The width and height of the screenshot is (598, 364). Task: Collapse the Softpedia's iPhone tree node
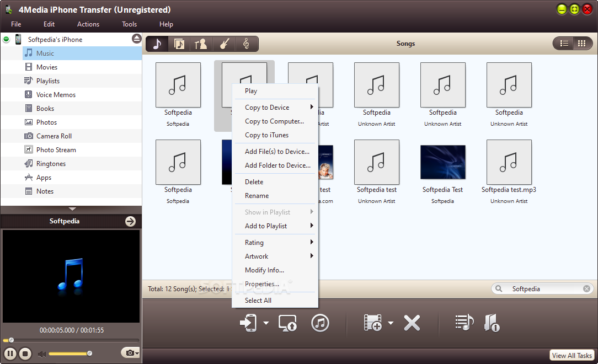[x=6, y=39]
